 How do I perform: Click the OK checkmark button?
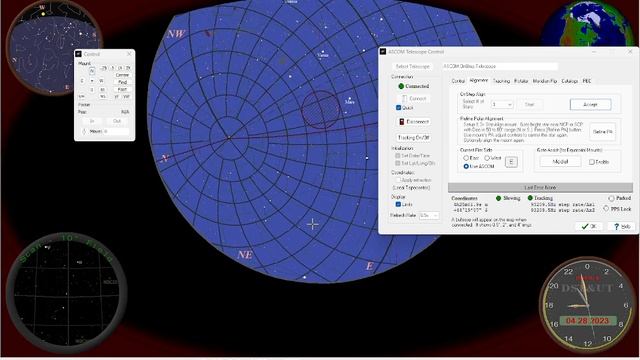[x=589, y=226]
